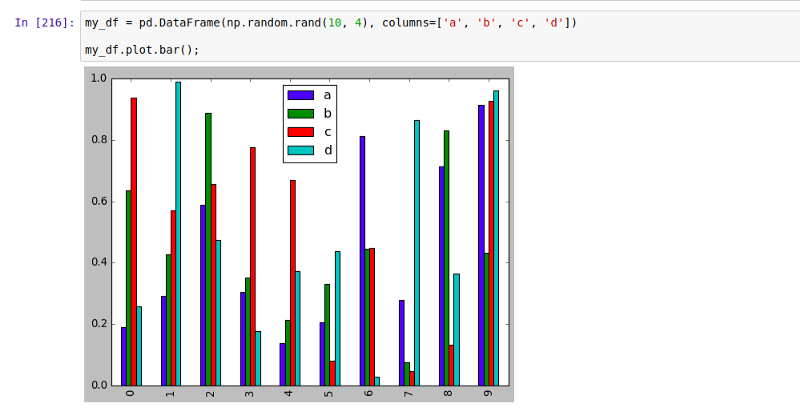
Task: Click the legend label a
Action: (x=327, y=95)
